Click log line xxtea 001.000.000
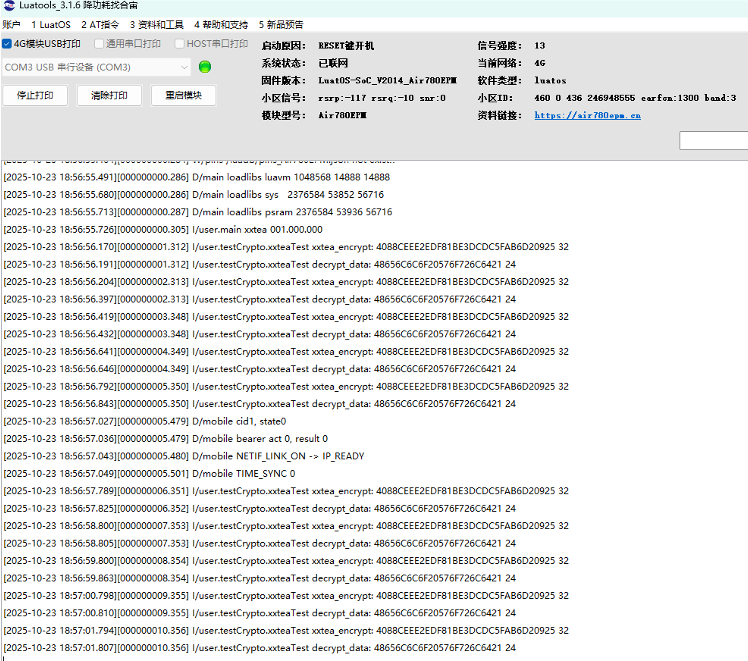748x661 pixels. click(163, 229)
